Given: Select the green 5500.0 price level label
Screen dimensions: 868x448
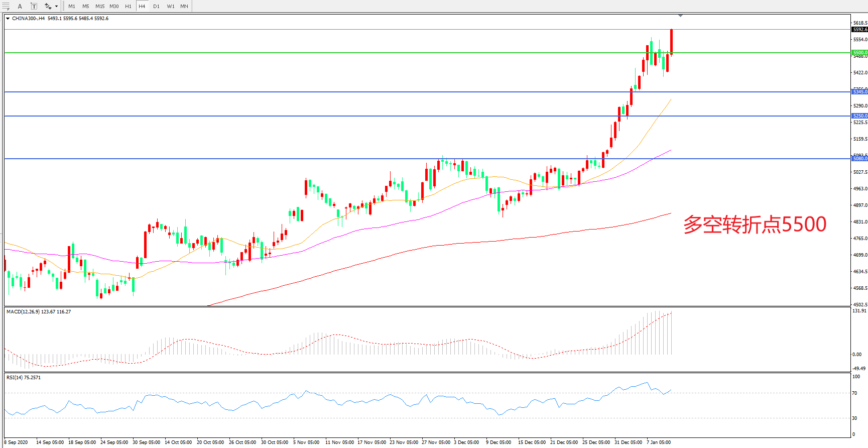Looking at the screenshot, I should pos(859,53).
